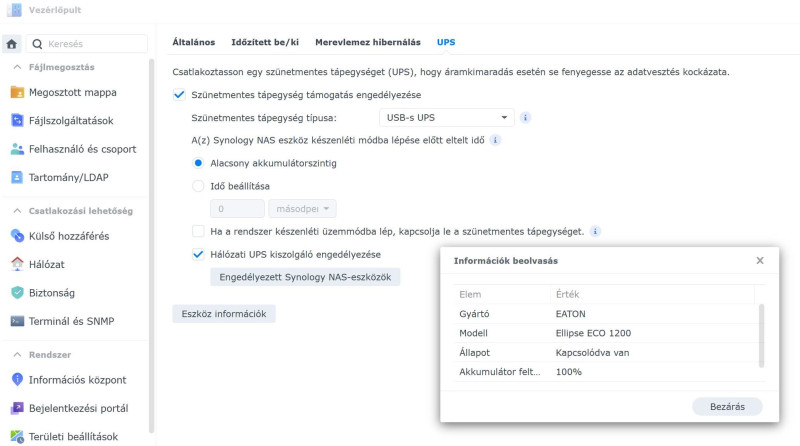Select the Ellipse ECO 1200 model value

(x=593, y=333)
